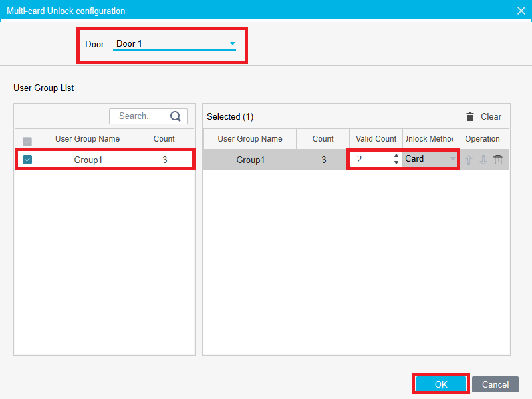The image size is (532, 399).
Task: Click the Valid Count value field
Action: click(371, 160)
